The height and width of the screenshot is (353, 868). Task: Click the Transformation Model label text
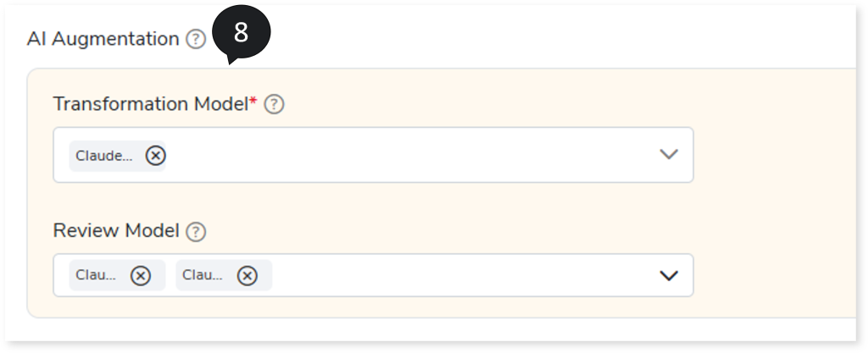click(x=150, y=104)
